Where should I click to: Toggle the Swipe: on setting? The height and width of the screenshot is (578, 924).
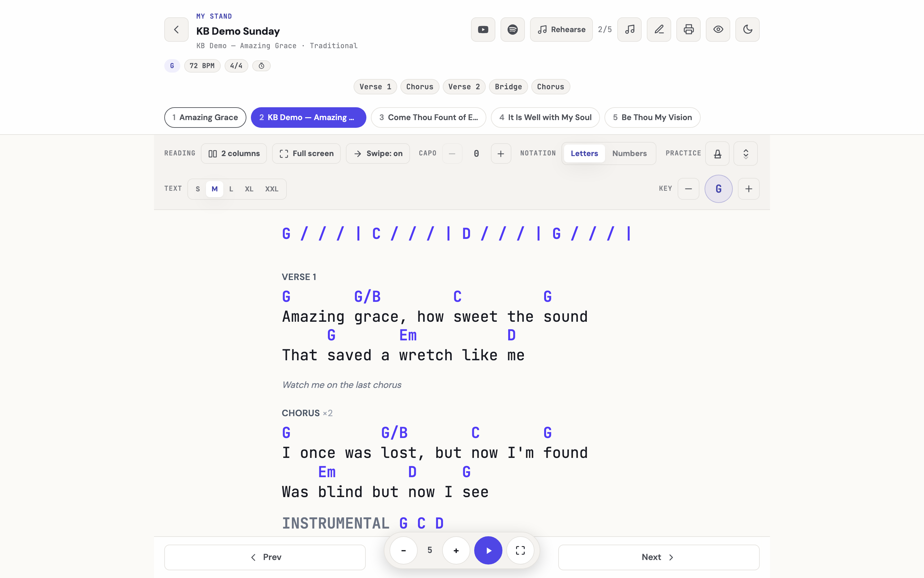[x=378, y=153]
